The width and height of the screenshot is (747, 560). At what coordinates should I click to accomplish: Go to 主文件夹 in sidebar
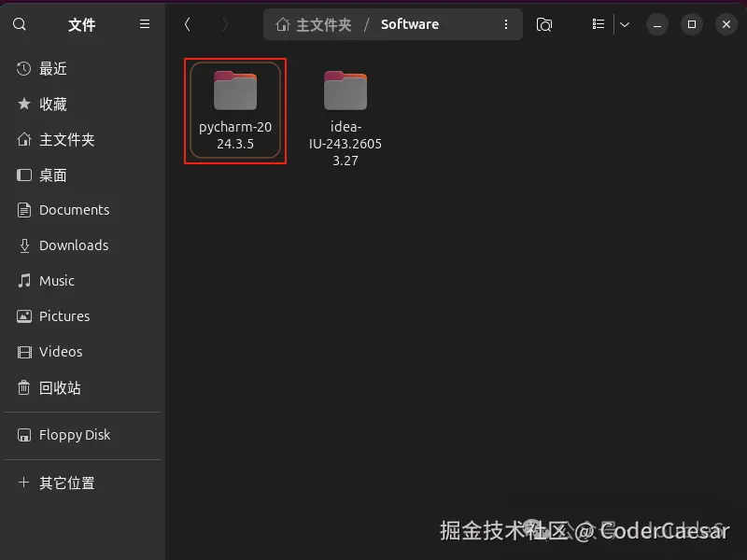pyautogui.click(x=82, y=139)
